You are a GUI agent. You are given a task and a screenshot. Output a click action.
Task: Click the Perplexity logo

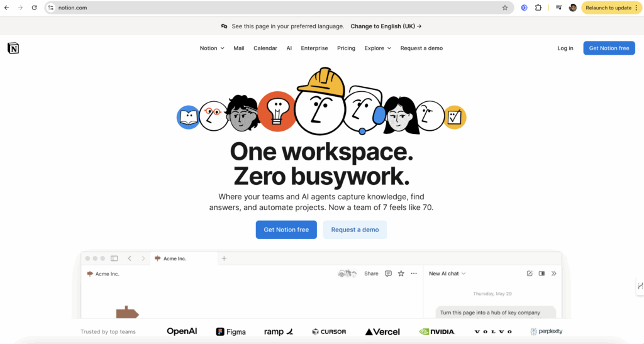[547, 331]
